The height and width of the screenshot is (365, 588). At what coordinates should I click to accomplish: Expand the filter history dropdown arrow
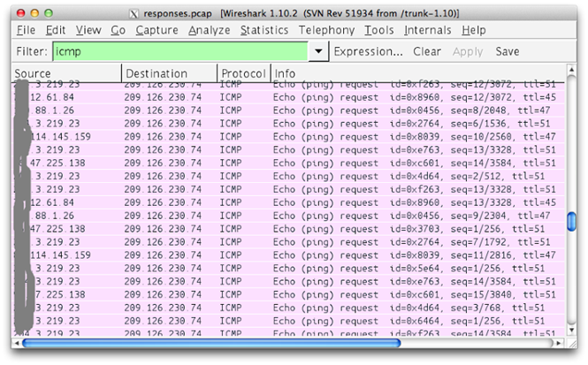[319, 52]
